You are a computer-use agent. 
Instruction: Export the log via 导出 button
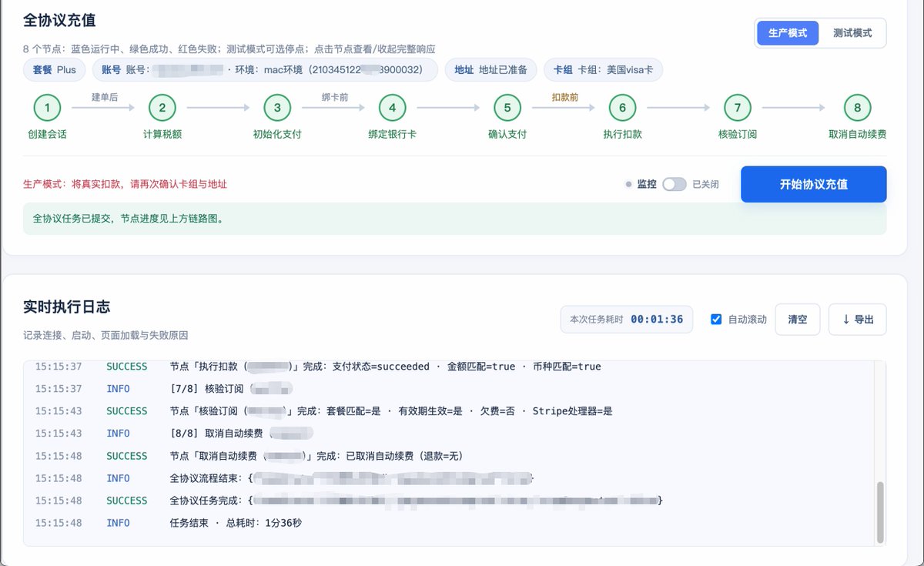(858, 320)
